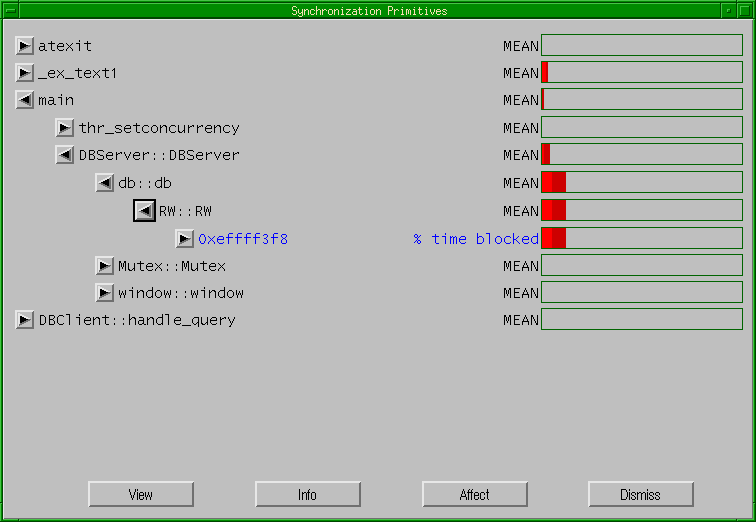Collapse the RW::RW node arrow
The image size is (756, 522).
(x=145, y=211)
